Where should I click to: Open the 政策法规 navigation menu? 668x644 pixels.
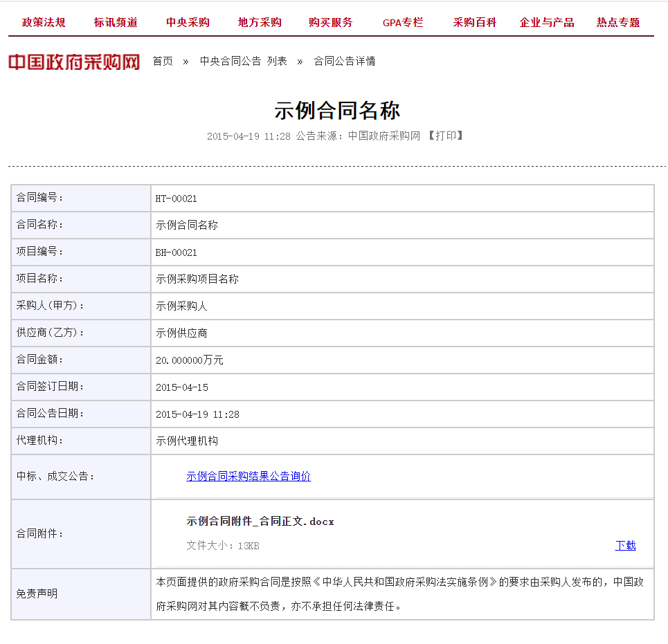44,22
